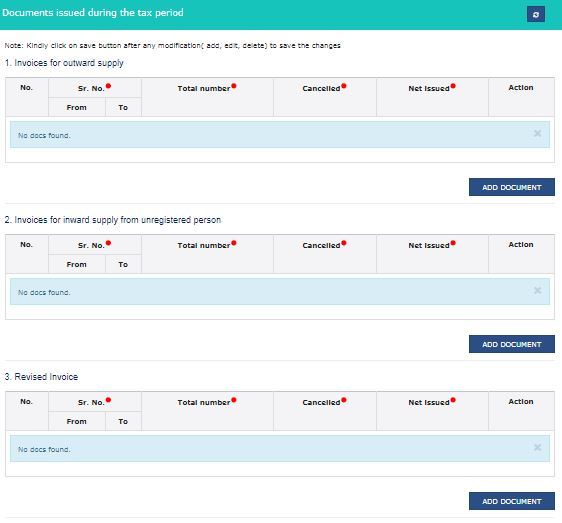562x523 pixels.
Task: Click 'Sr. No.' header in unregistered person table
Action: tap(91, 246)
